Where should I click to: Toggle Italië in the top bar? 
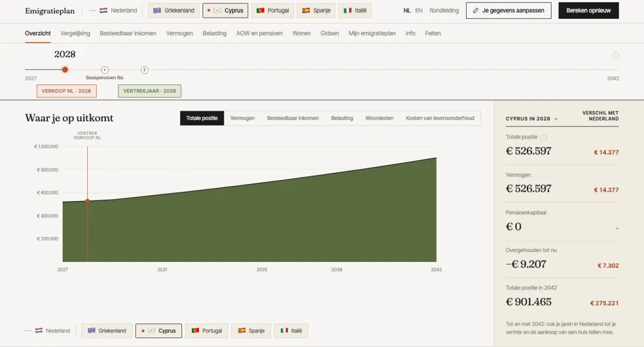pyautogui.click(x=355, y=11)
